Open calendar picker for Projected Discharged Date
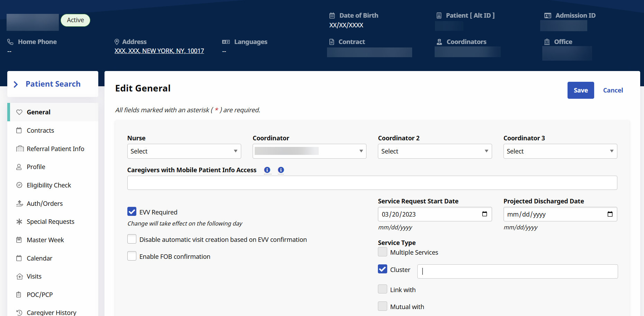The image size is (644, 316). tap(610, 214)
